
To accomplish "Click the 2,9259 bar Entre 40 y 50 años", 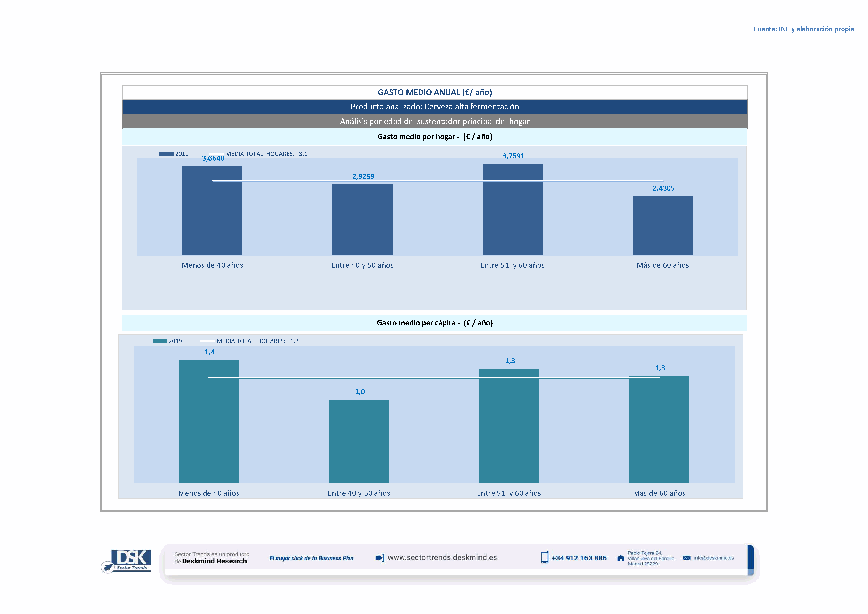I will 362,220.
